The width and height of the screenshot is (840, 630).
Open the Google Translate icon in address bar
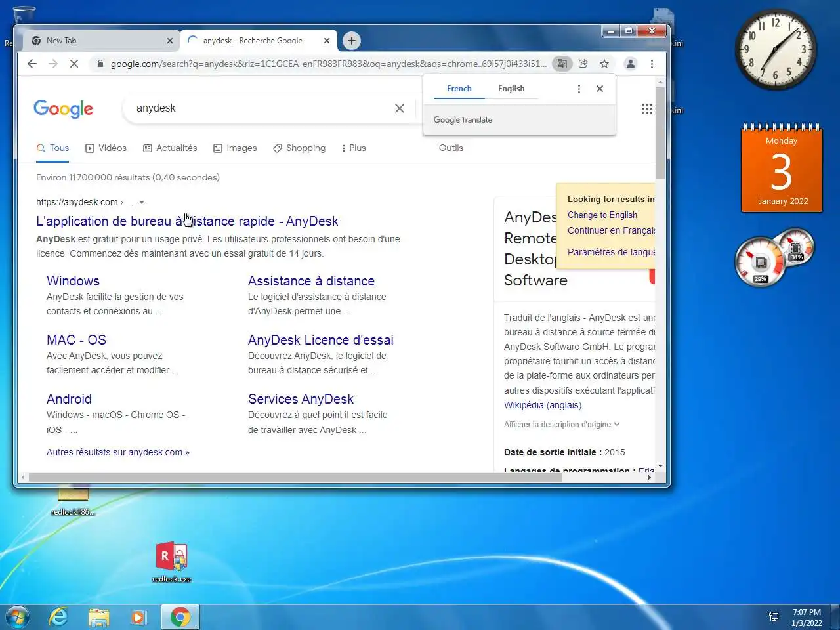[x=562, y=64]
